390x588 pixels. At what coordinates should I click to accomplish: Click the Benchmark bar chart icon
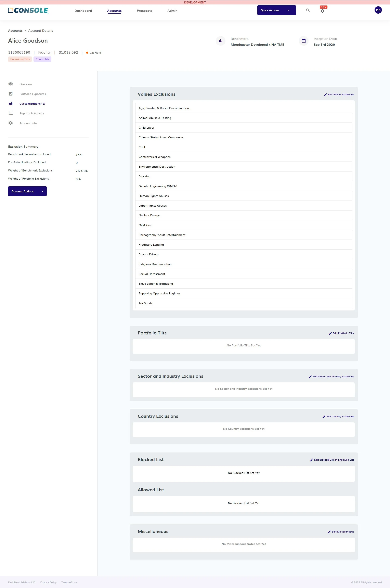pyautogui.click(x=220, y=41)
